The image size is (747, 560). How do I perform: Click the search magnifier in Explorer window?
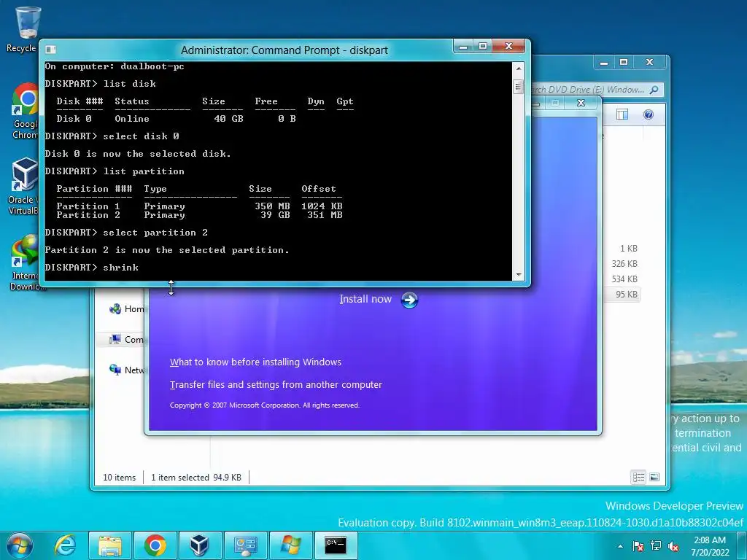[654, 90]
